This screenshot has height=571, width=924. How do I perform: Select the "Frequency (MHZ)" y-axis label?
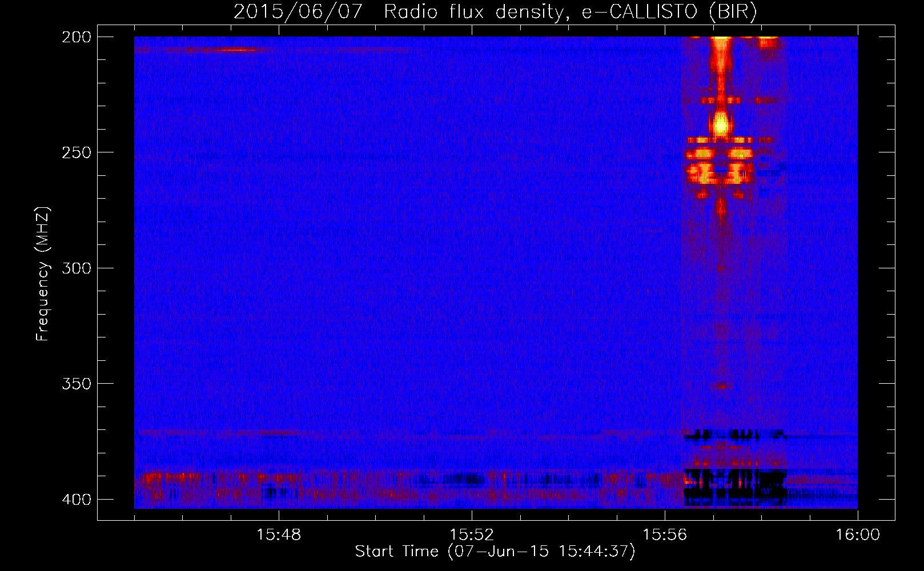click(x=43, y=274)
